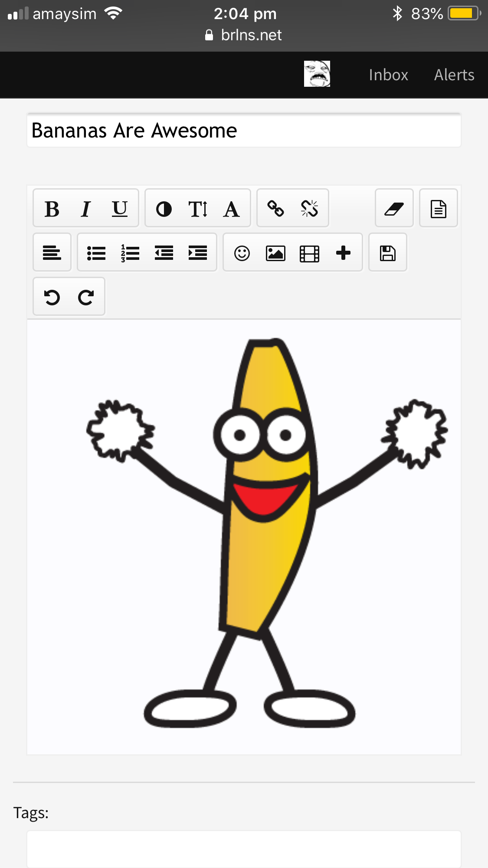Open the font family option
The width and height of the screenshot is (488, 868).
click(x=232, y=209)
